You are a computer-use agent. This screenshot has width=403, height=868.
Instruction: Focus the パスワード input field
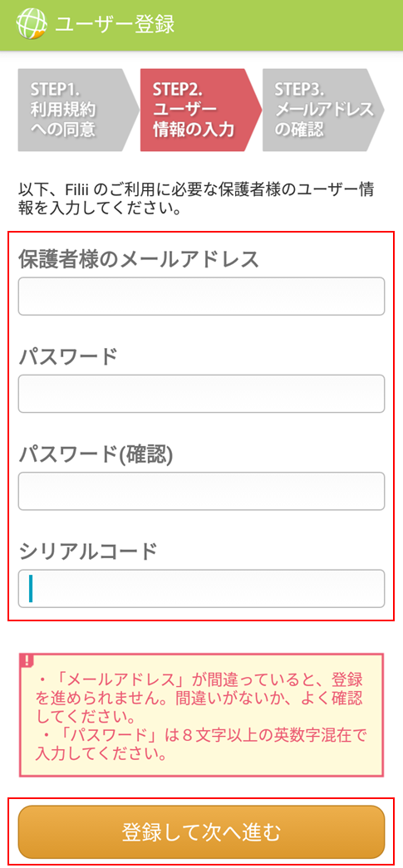click(201, 394)
